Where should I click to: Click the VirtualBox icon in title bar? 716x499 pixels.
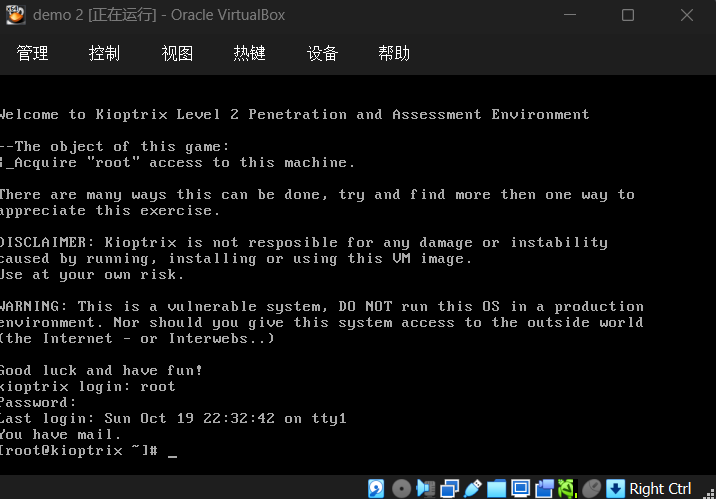[15, 15]
